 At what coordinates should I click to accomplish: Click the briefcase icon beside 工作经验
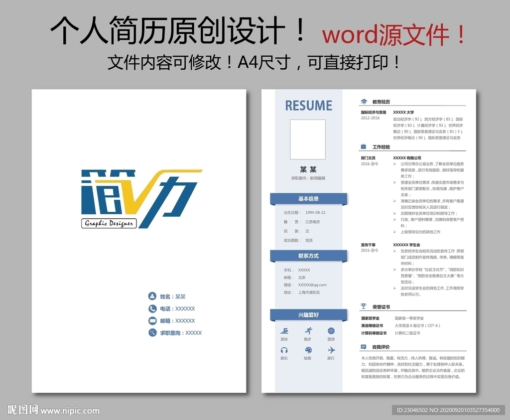click(x=364, y=146)
